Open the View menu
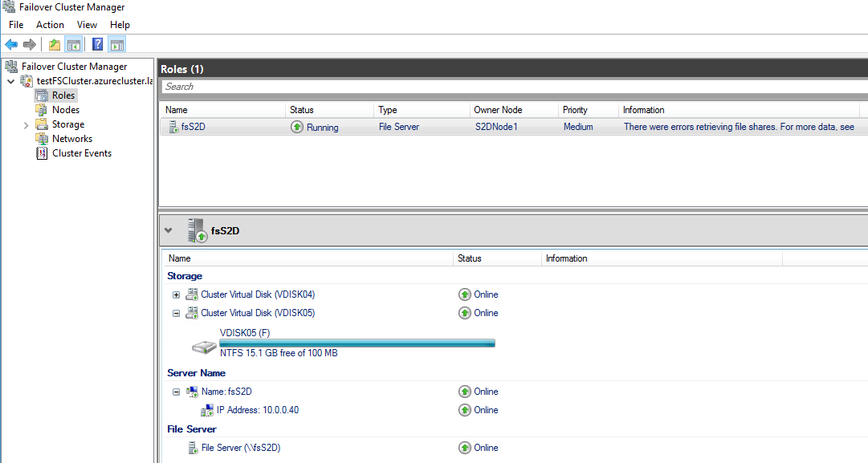Viewport: 868px width, 463px height. (87, 25)
